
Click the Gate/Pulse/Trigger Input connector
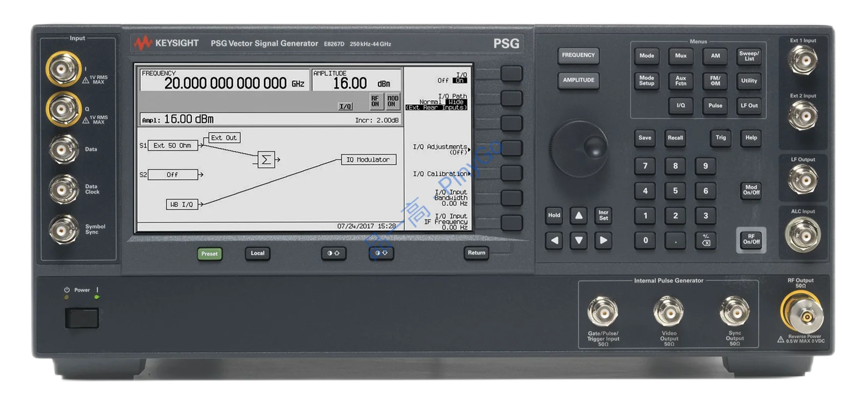(x=603, y=311)
